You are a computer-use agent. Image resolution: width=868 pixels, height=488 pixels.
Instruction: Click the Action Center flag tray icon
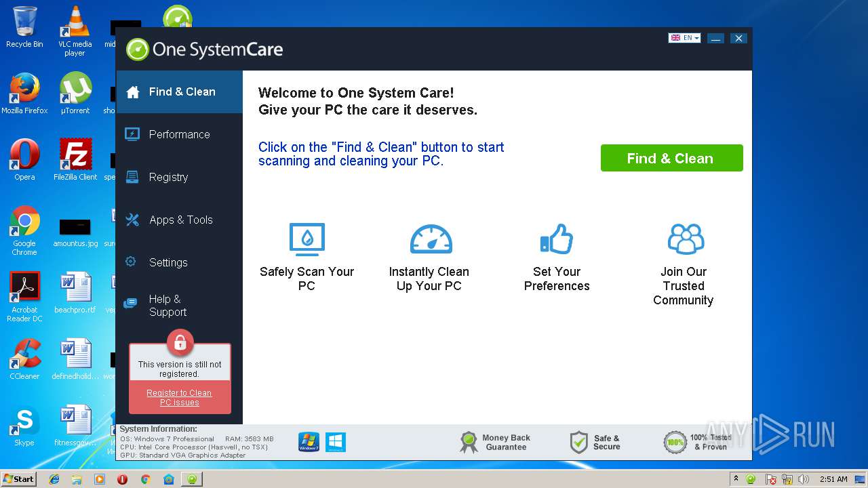point(771,479)
